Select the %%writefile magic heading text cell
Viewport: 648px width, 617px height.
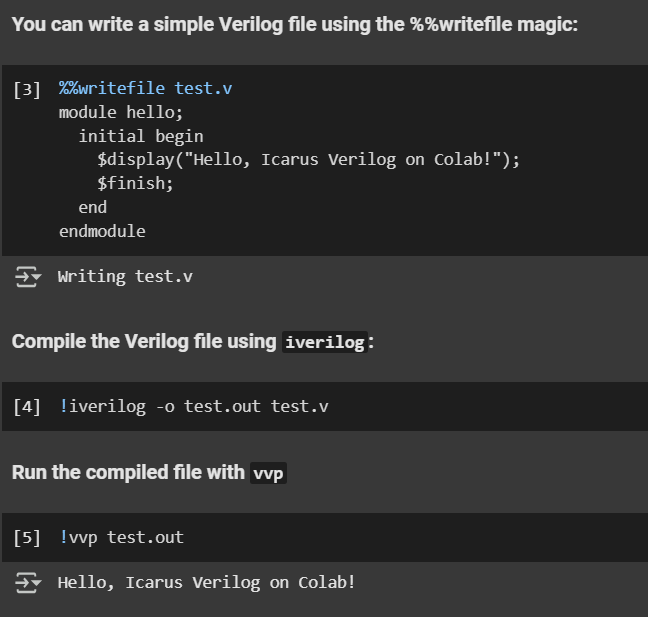[294, 24]
